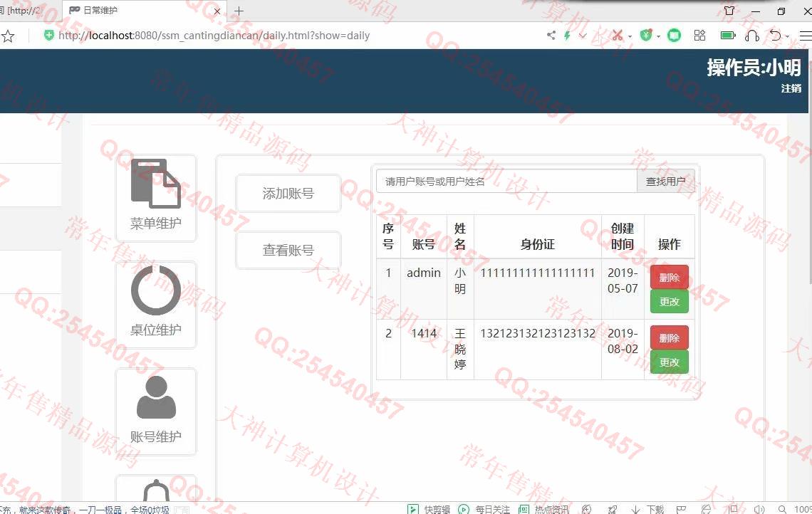The height and width of the screenshot is (514, 812).
Task: Click the green lightning speed mode icon
Action: click(567, 35)
